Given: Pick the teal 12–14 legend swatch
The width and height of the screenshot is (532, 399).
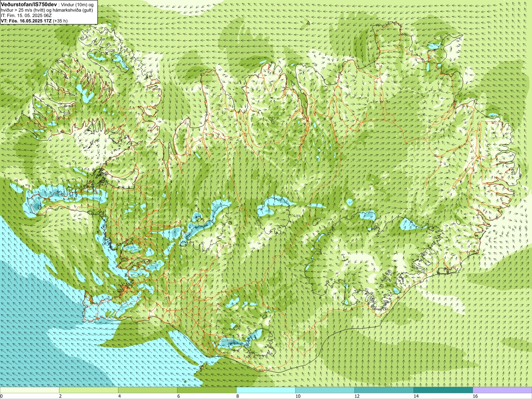Looking at the screenshot, I should point(384,390).
